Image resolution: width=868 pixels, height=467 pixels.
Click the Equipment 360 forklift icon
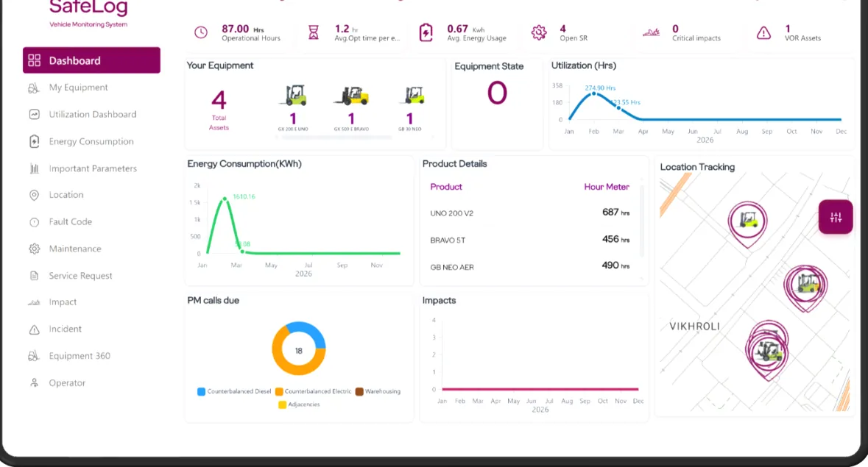point(34,356)
